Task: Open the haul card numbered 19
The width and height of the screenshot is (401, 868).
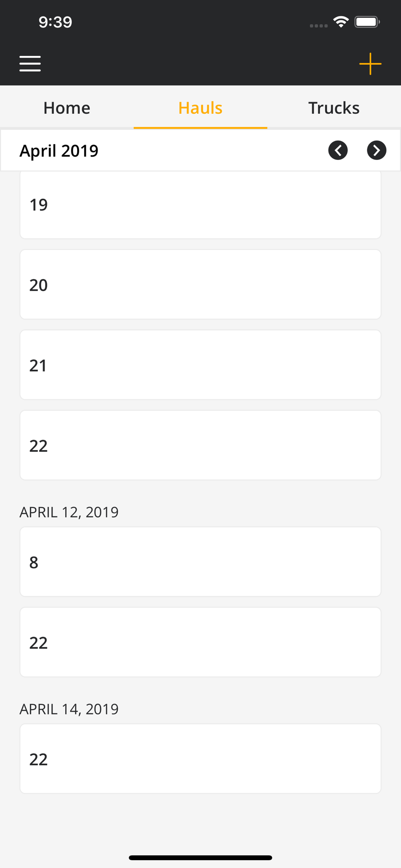Action: (200, 204)
